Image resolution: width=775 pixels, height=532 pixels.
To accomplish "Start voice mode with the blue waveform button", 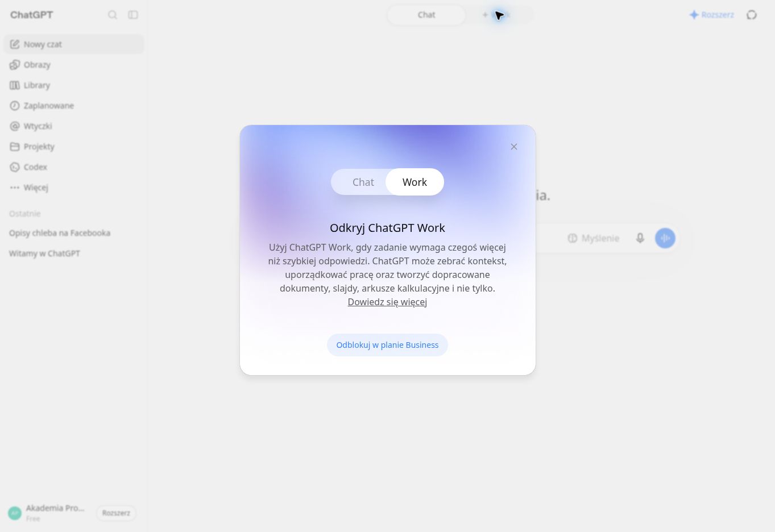I will click(x=665, y=238).
